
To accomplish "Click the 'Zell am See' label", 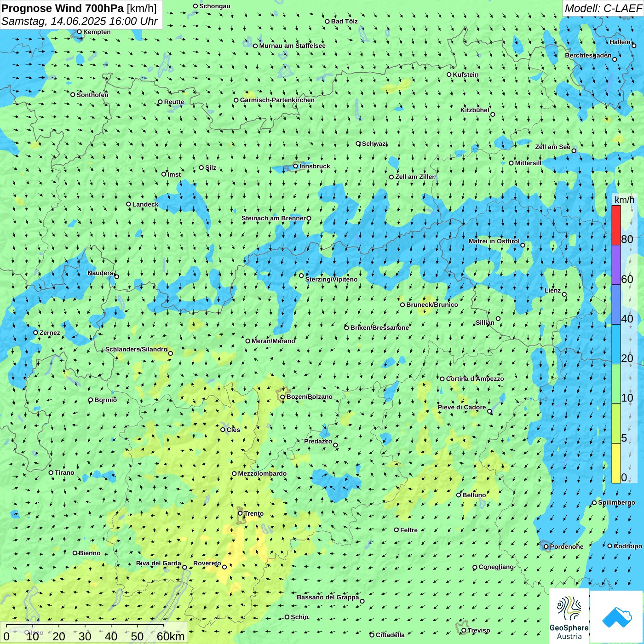I will [552, 147].
